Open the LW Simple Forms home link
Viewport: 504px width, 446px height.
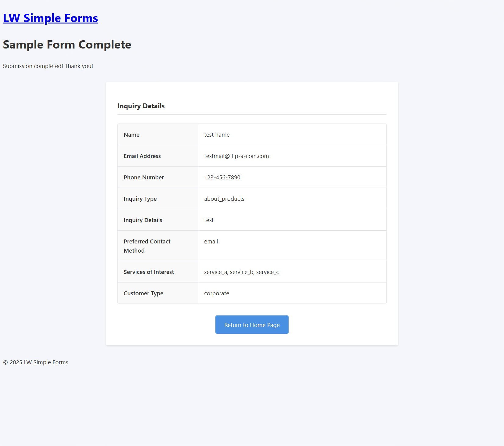[x=50, y=18]
